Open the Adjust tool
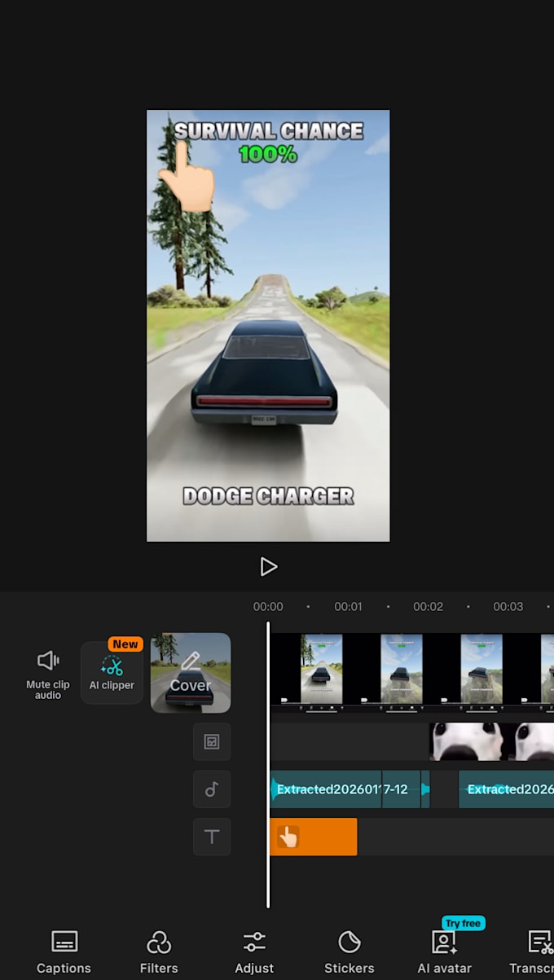Viewport: 554px width, 980px height. pyautogui.click(x=254, y=951)
